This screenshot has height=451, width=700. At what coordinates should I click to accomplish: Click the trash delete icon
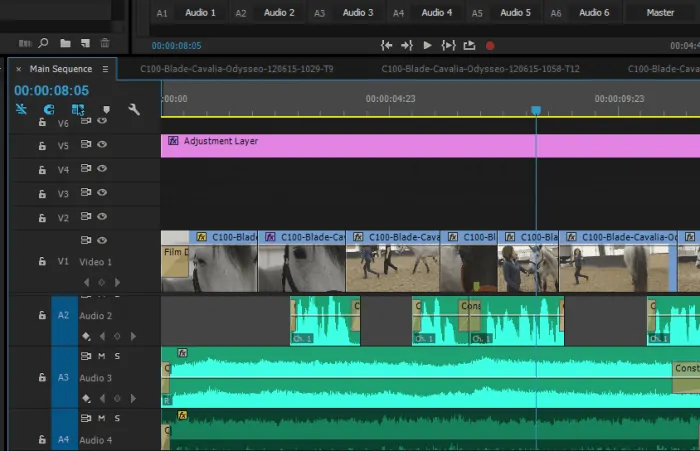coord(105,43)
